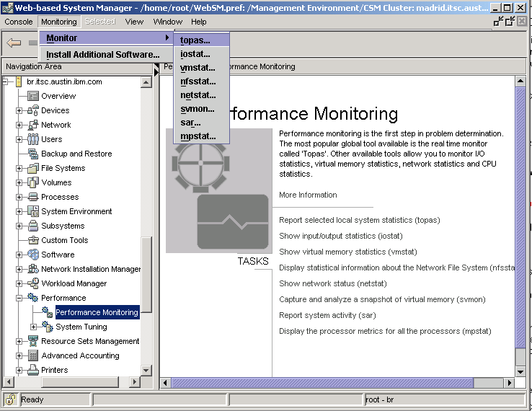Open the Window menu
The image size is (532, 411).
pyautogui.click(x=168, y=22)
